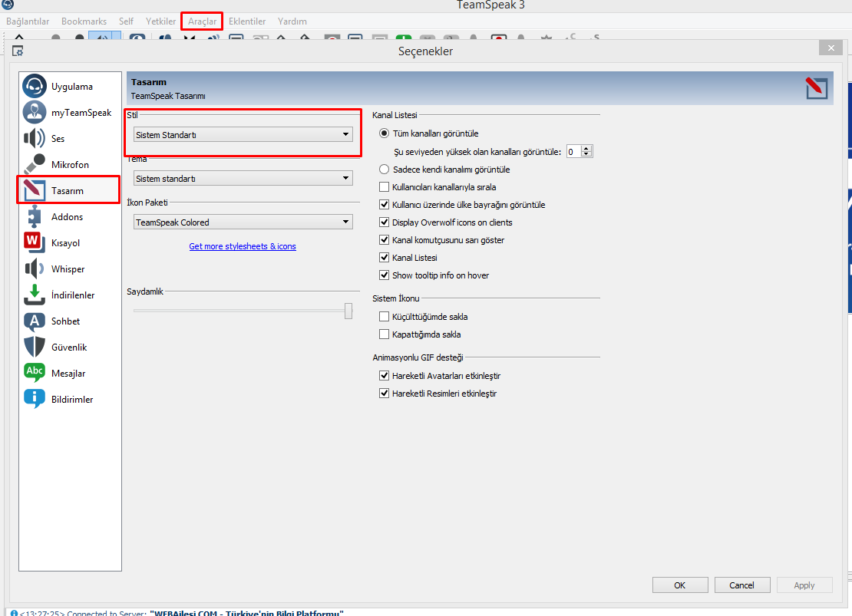Go to Whisper settings
852x616 pixels.
(70, 269)
